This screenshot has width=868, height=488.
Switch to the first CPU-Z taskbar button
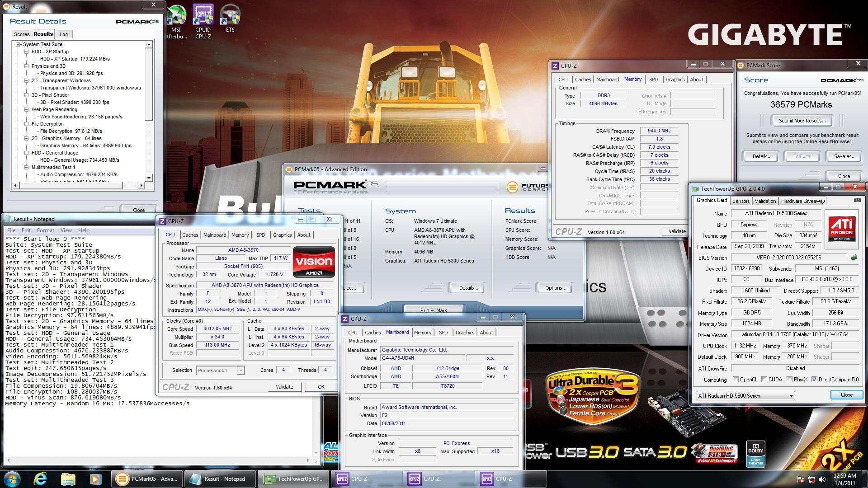coord(366,479)
